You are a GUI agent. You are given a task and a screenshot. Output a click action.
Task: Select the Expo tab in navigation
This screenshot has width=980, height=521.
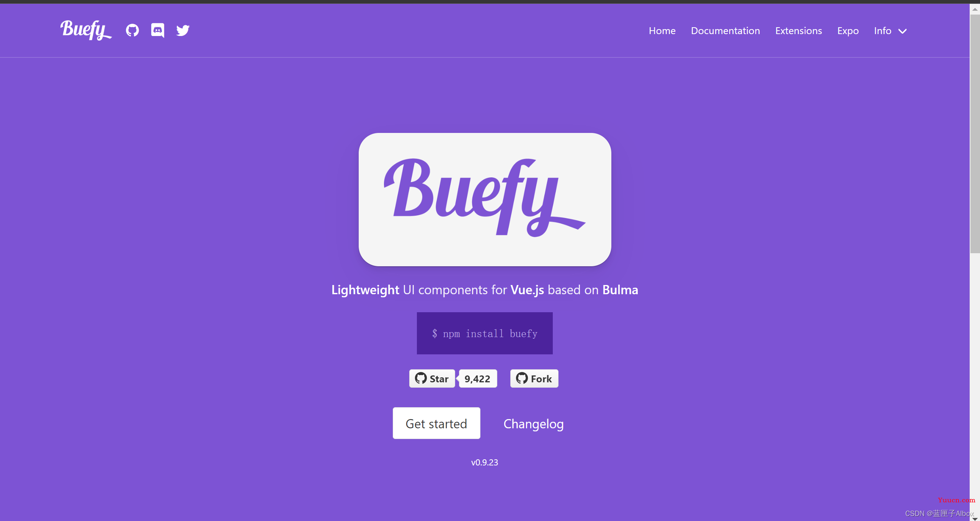[847, 31]
